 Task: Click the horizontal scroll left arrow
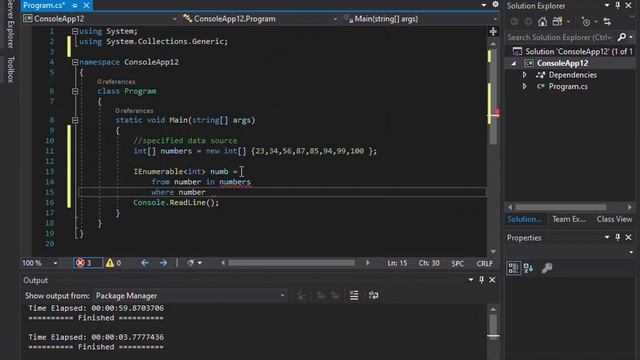[x=223, y=263]
